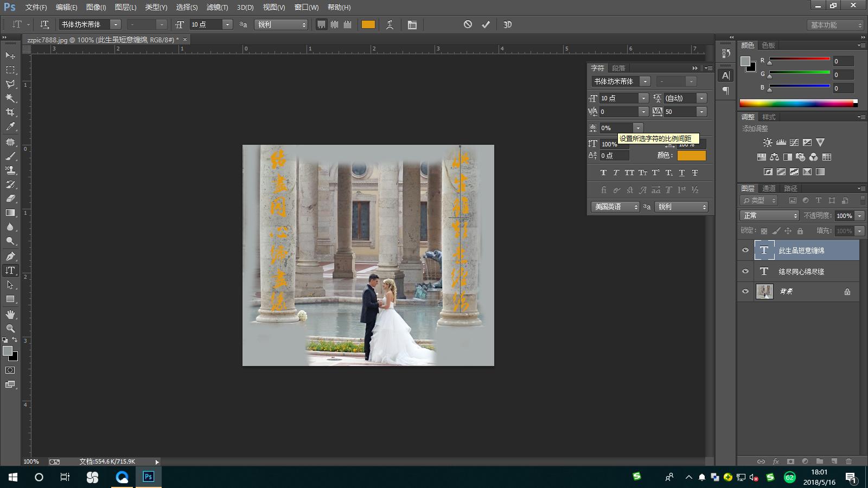Open the warped text options
868x488 pixels.
[390, 24]
